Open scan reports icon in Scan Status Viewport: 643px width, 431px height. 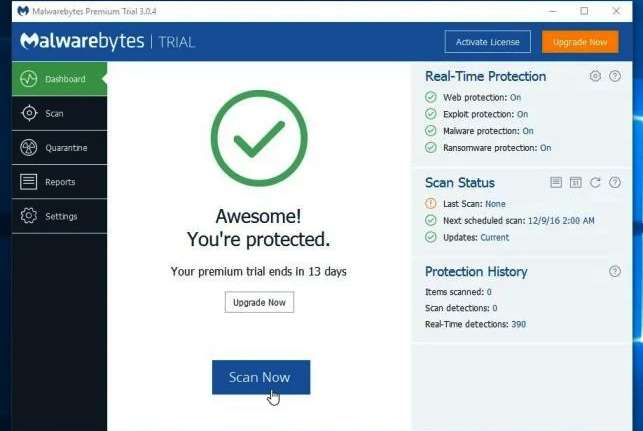[x=556, y=183]
